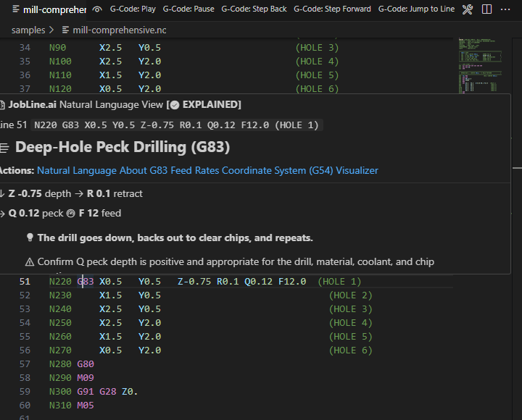
Task: Click the JobLine.ai panel title
Action: [33, 105]
